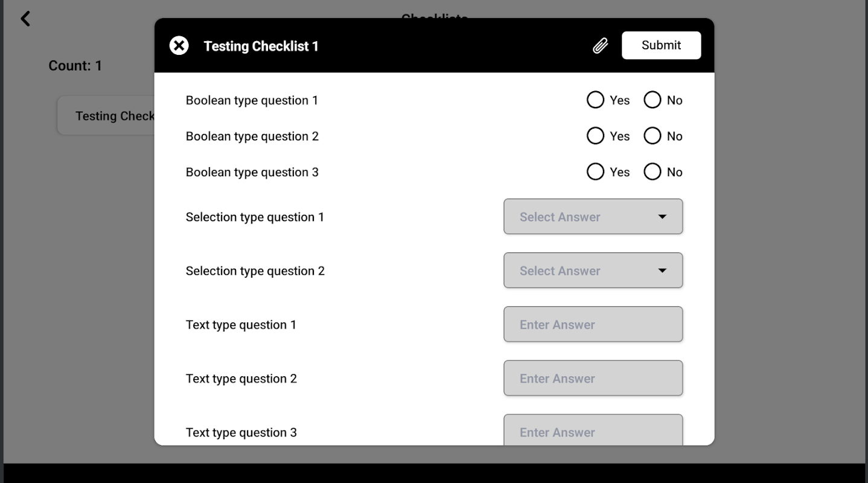
Task: Choose No for Boolean type question 2
Action: tap(652, 136)
